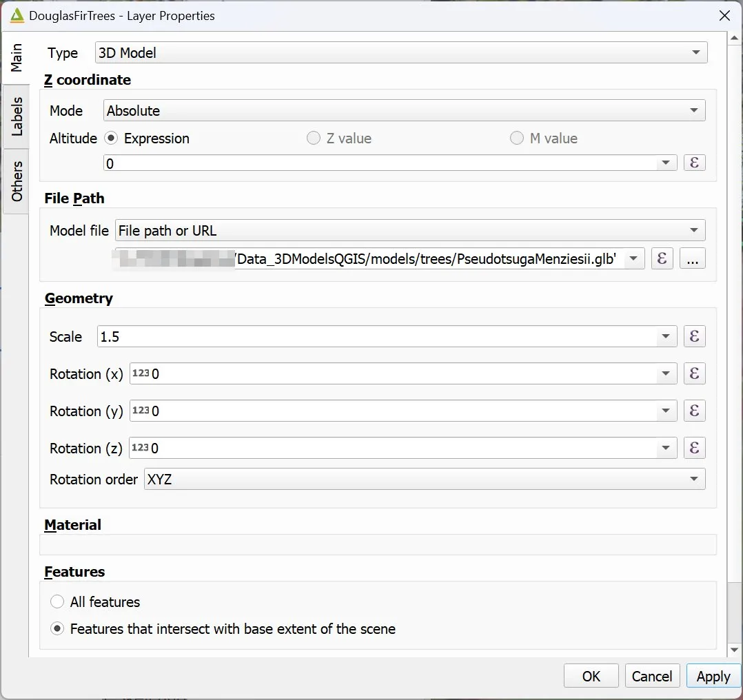
Task: Click the OK button
Action: point(591,676)
